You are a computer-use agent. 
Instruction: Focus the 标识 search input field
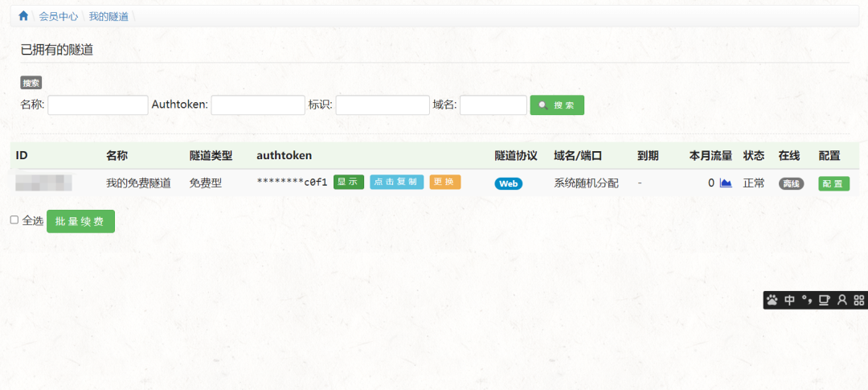(x=383, y=105)
